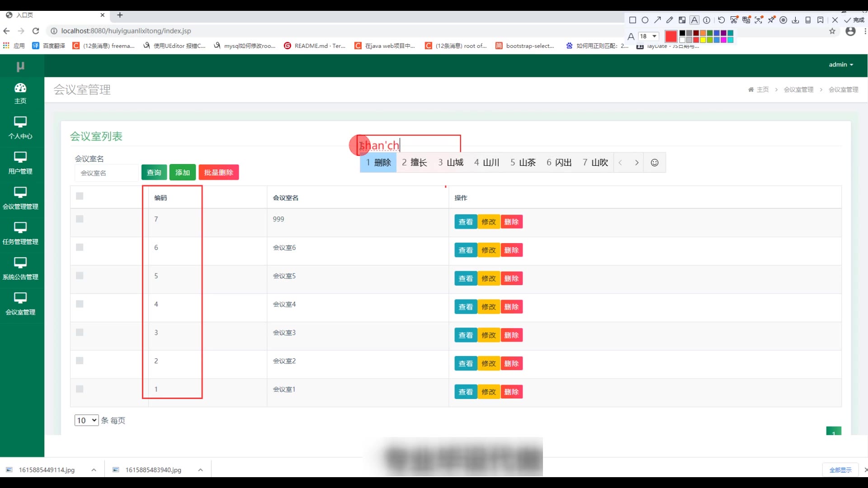Pick the yellow color swatch
868x488 pixels.
703,40
